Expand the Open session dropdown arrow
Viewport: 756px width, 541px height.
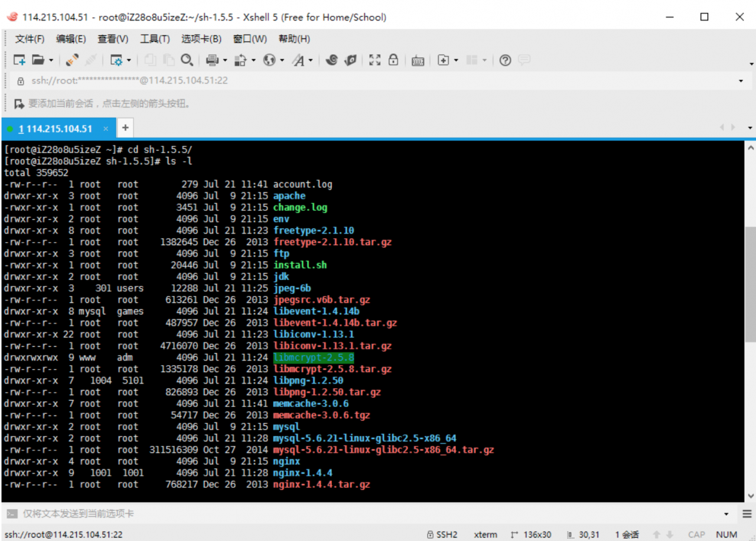(x=51, y=60)
